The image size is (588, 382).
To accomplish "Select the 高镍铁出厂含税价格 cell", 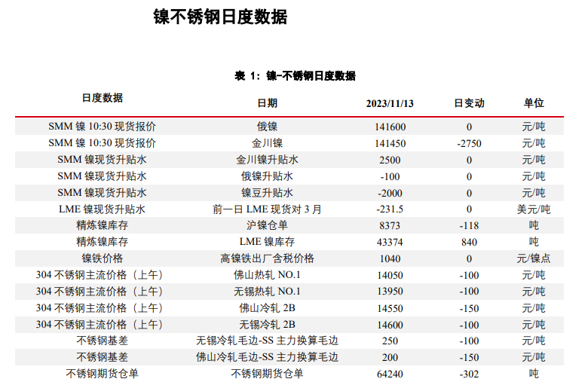I will 267,258.
